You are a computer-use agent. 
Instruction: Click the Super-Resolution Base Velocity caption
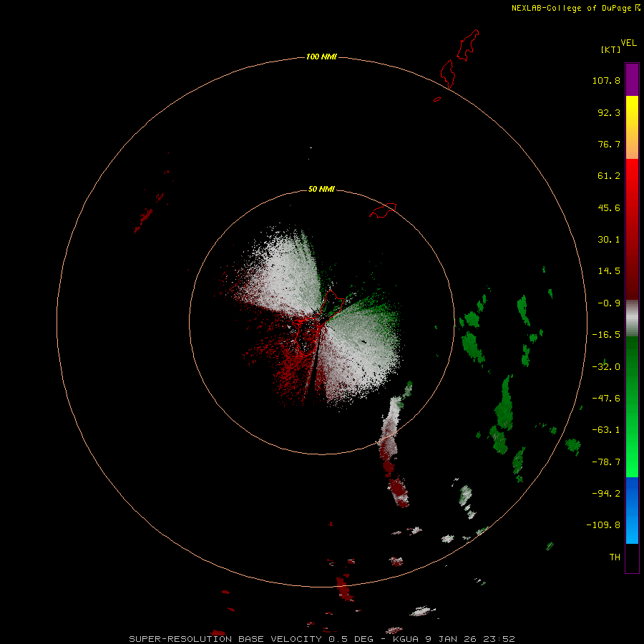click(x=321, y=639)
